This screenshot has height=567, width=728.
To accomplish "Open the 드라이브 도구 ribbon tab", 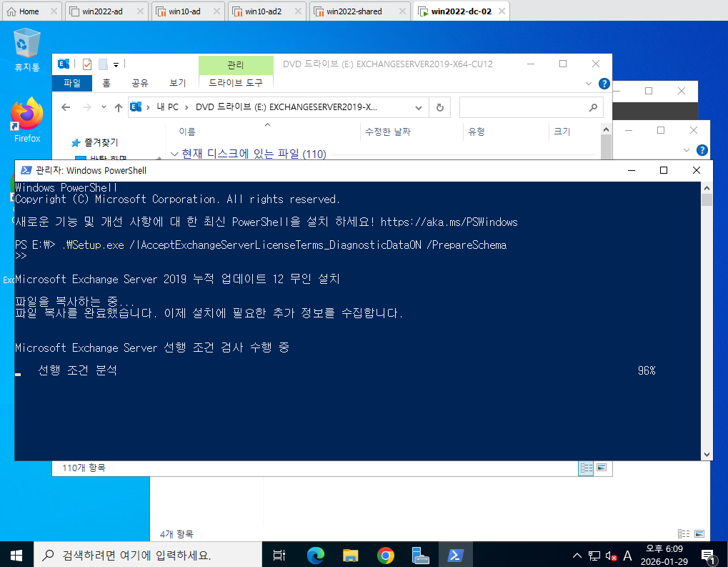I will click(x=235, y=83).
